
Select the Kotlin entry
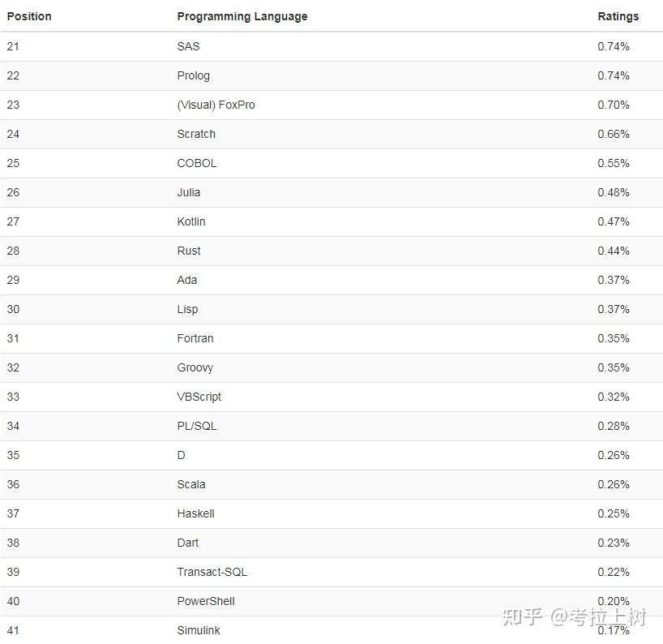coord(191,221)
